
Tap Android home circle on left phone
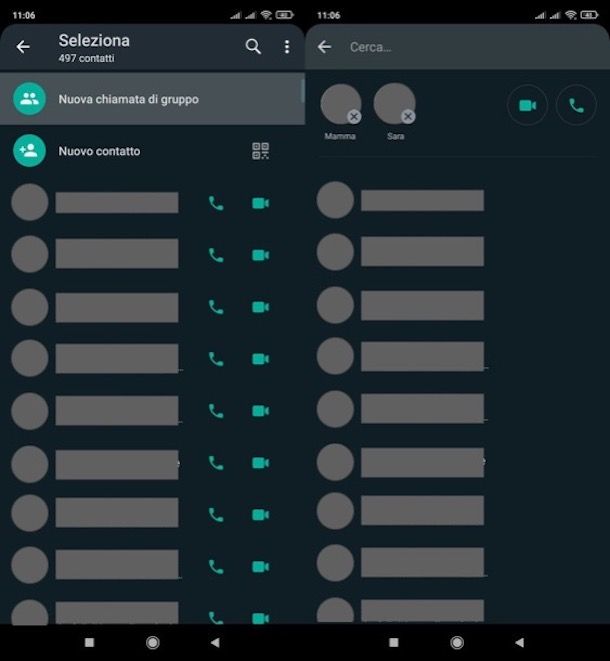click(x=153, y=642)
